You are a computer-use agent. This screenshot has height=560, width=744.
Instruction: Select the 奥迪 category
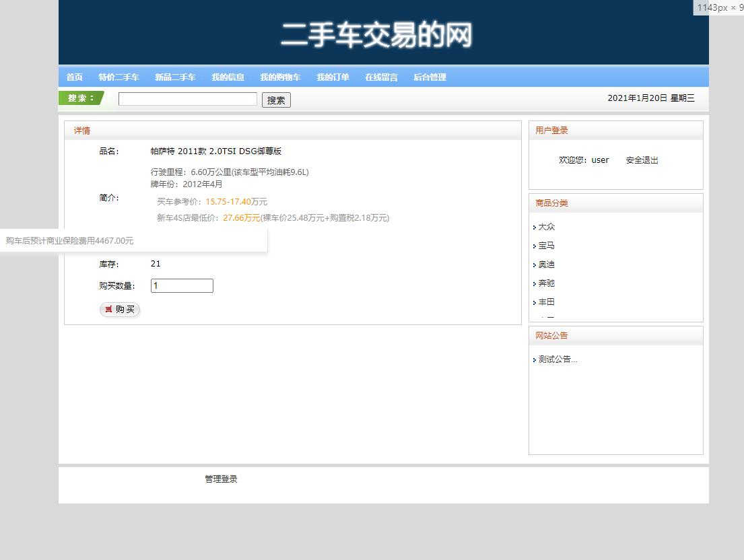click(x=546, y=265)
